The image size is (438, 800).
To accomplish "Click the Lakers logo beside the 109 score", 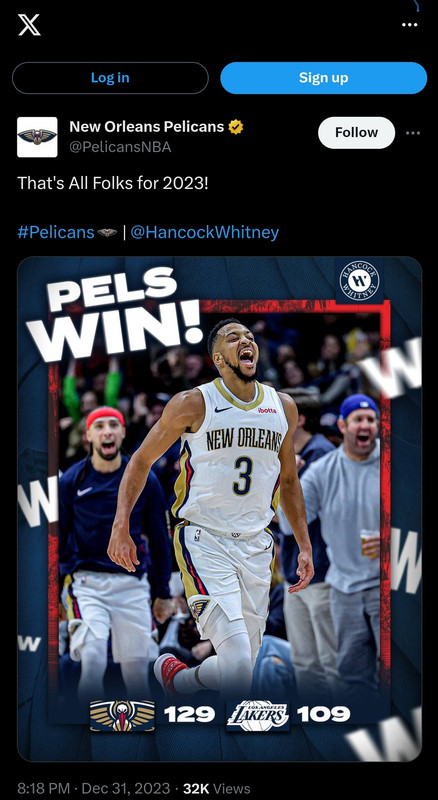I will click(258, 715).
